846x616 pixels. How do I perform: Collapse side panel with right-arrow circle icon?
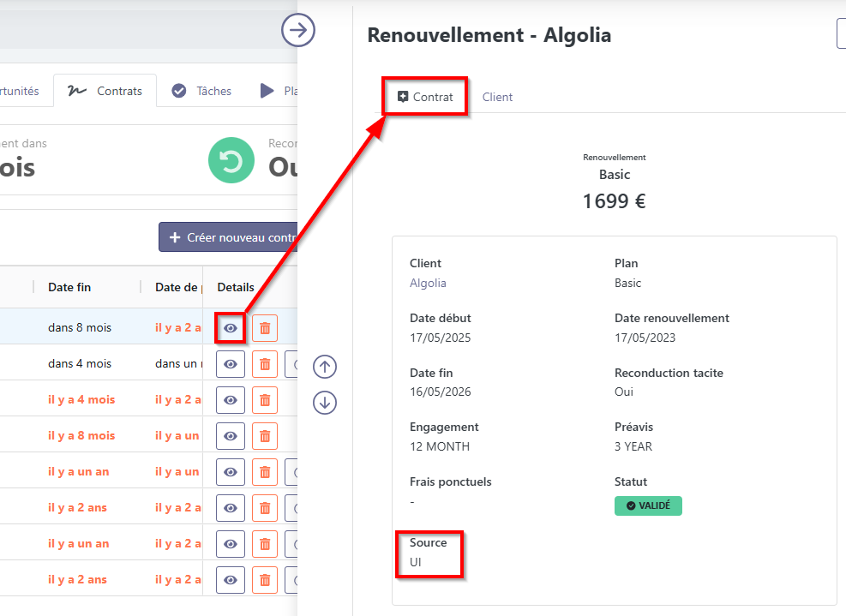click(x=298, y=31)
